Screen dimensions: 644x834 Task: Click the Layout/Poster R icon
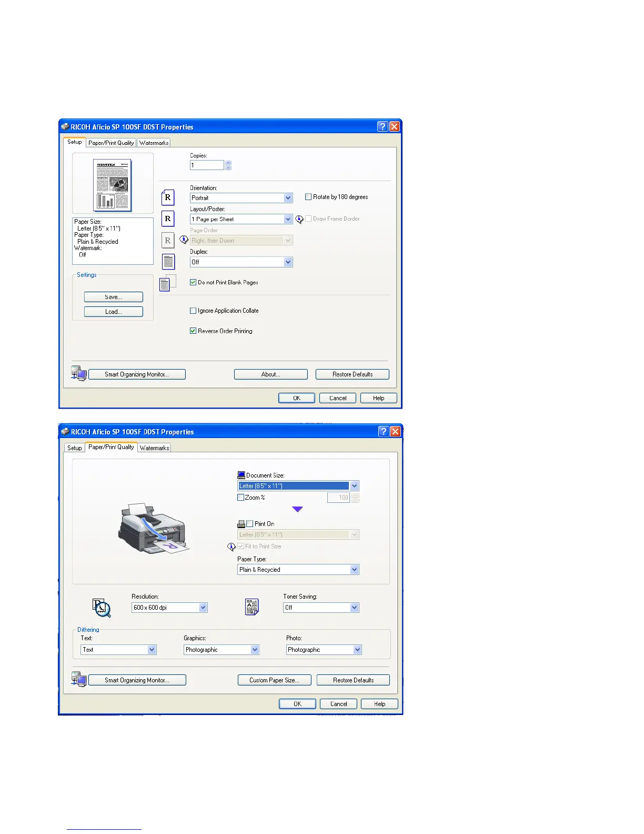point(168,219)
